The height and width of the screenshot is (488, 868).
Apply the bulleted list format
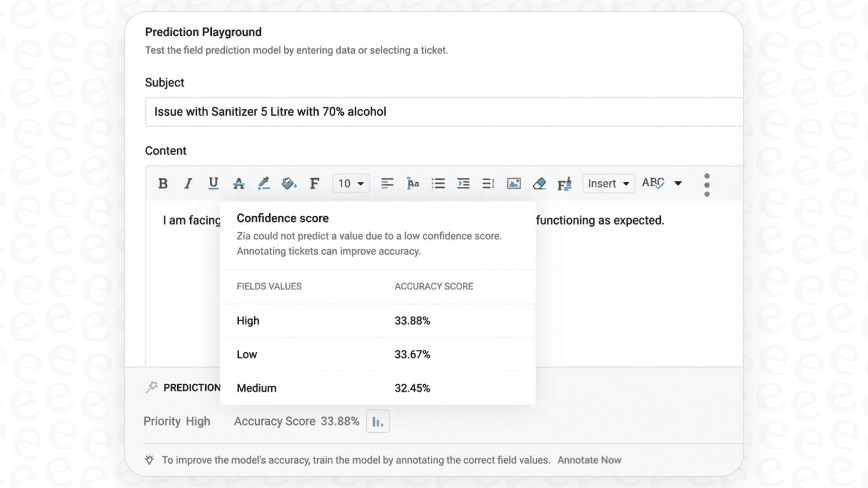438,183
